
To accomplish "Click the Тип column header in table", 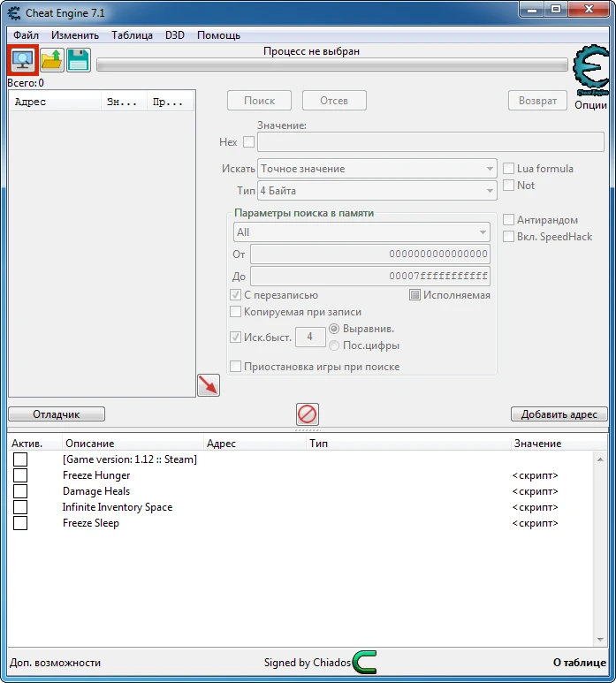I will (x=408, y=444).
